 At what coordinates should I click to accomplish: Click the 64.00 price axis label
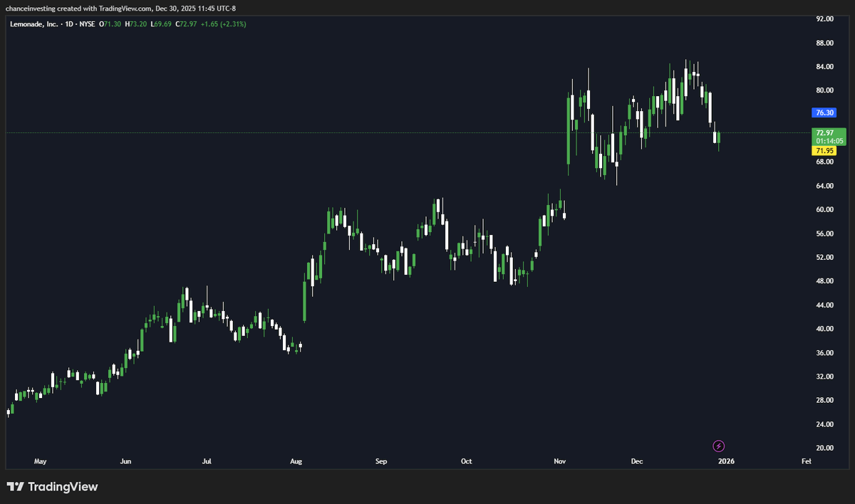(x=825, y=186)
